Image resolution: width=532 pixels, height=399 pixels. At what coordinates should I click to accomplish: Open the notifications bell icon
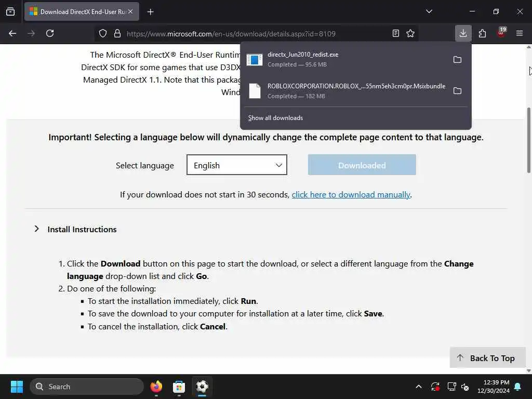pos(518,387)
